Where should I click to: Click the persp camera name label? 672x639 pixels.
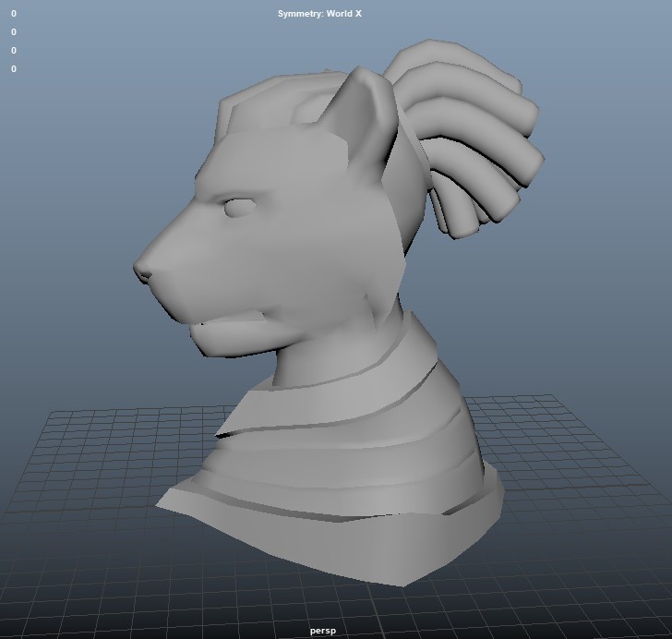coord(323,631)
